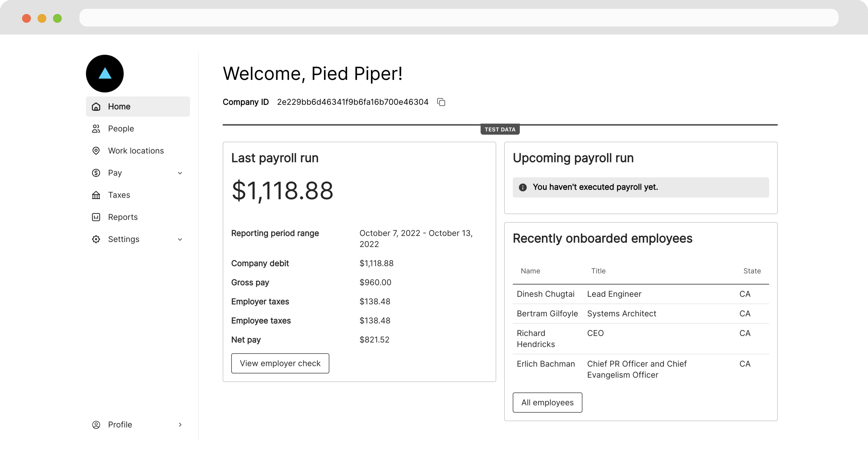868x476 pixels.
Task: Open the Reports section
Action: tap(138, 217)
